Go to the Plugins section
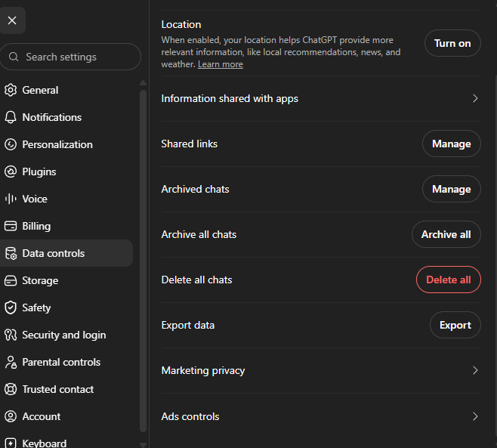The height and width of the screenshot is (448, 497). [39, 171]
